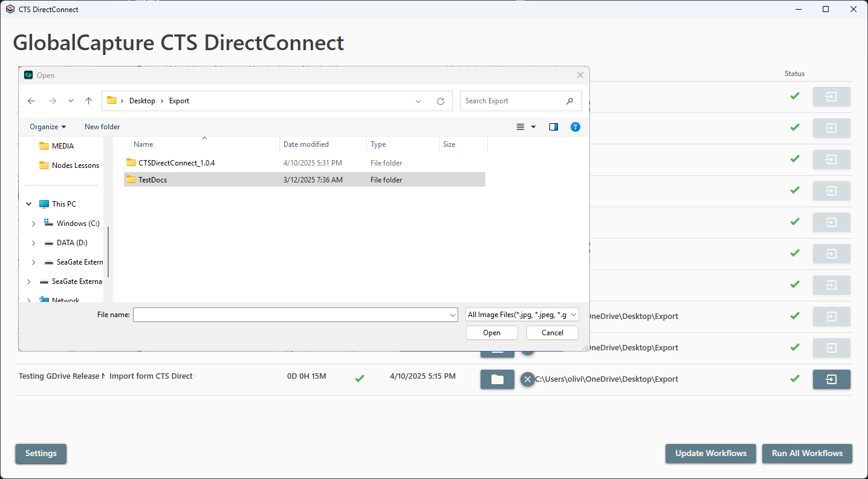This screenshot has height=479, width=868.
Task: Open the file type filter dropdown
Action: click(x=522, y=315)
